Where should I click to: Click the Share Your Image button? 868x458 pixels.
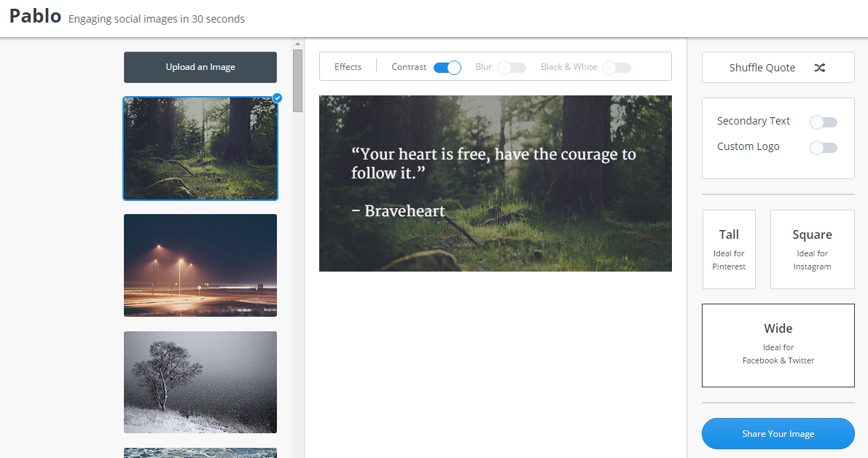point(778,434)
